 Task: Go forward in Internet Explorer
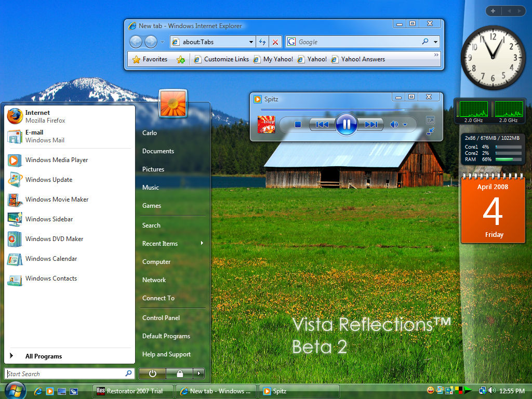(151, 42)
